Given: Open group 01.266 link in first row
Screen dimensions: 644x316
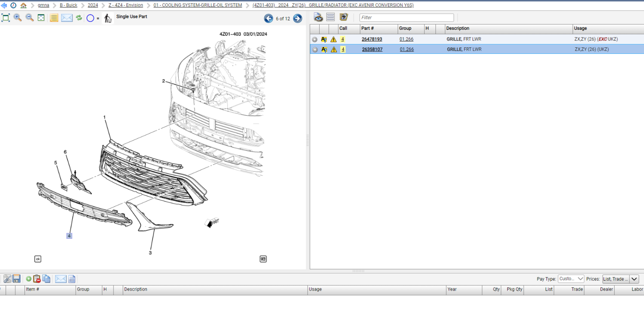Looking at the screenshot, I should point(406,39).
